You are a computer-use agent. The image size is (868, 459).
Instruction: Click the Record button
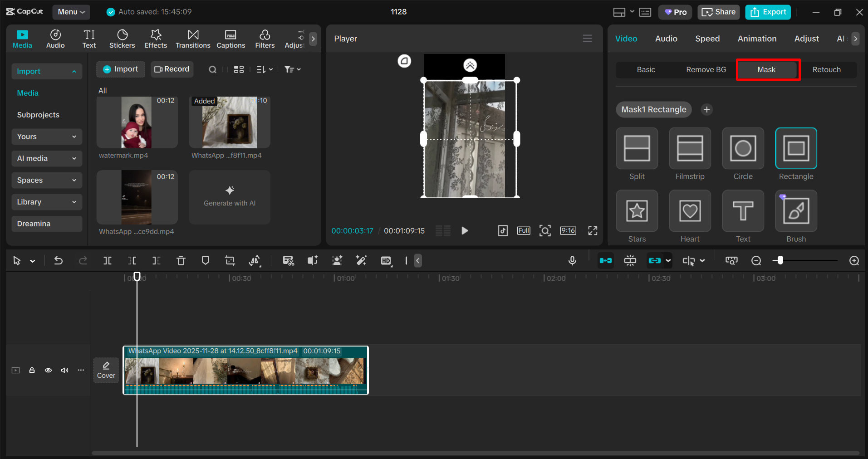pyautogui.click(x=172, y=69)
